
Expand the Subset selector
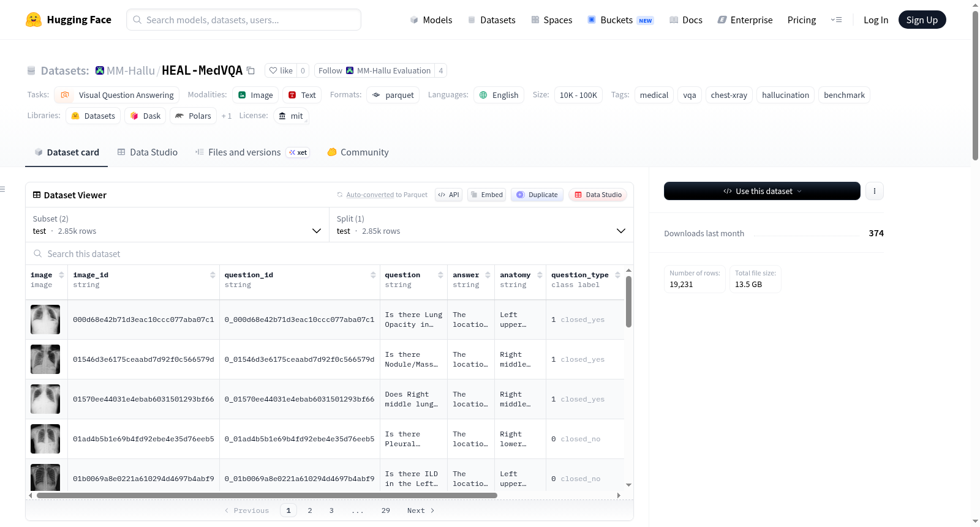(177, 225)
